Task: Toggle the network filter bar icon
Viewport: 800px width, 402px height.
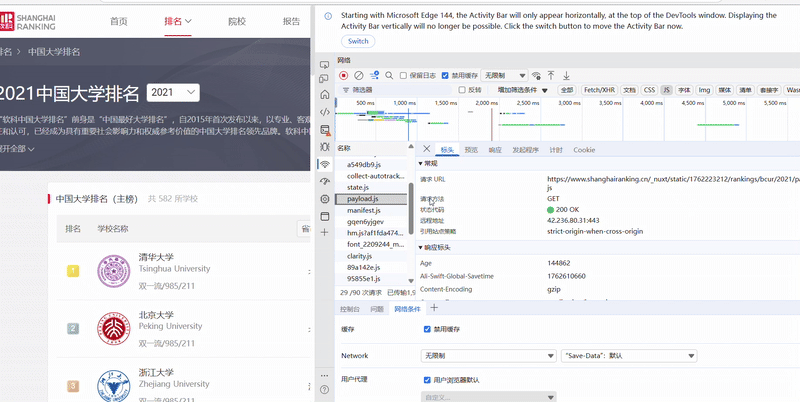Action: pos(374,76)
